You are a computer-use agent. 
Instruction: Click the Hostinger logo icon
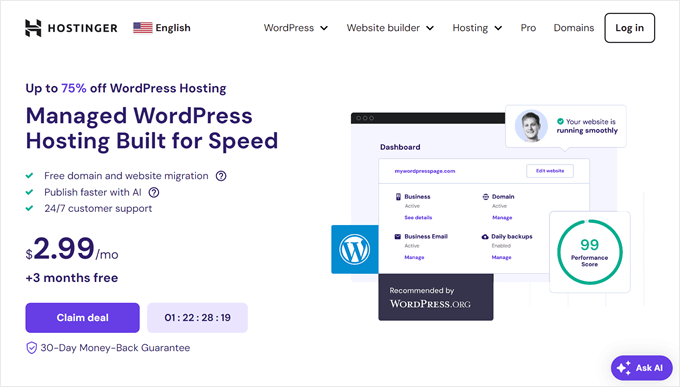click(33, 28)
